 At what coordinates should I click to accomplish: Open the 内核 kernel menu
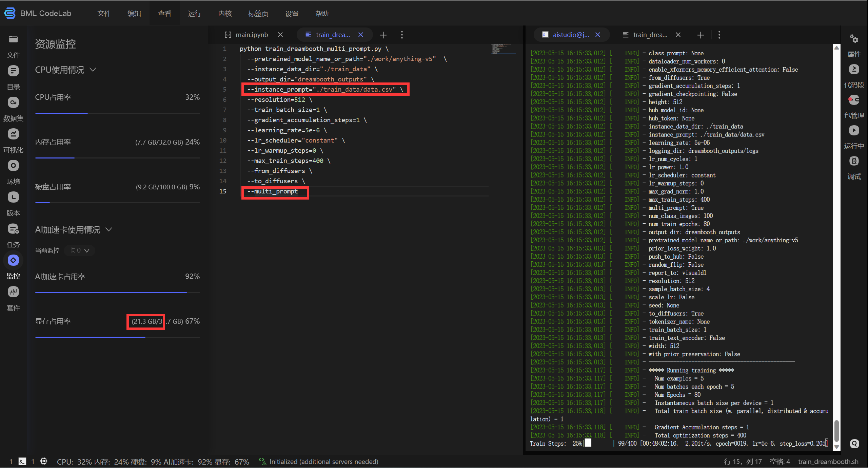click(x=225, y=14)
